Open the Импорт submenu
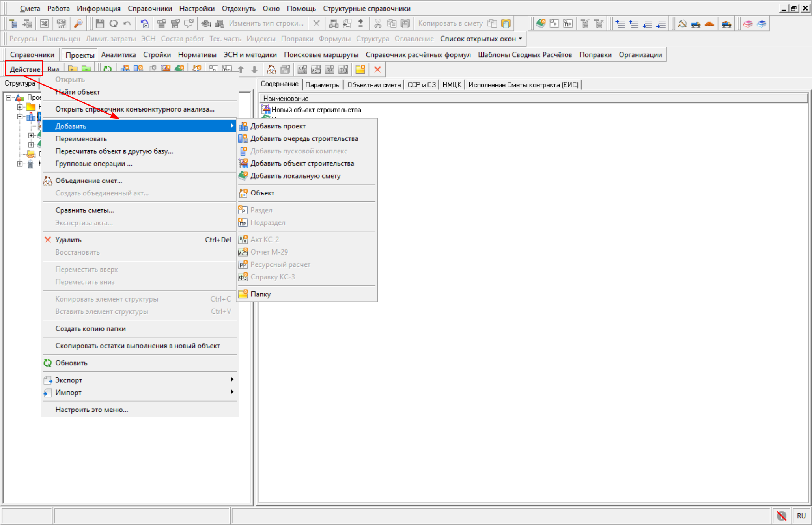This screenshot has height=525, width=812. (x=140, y=393)
